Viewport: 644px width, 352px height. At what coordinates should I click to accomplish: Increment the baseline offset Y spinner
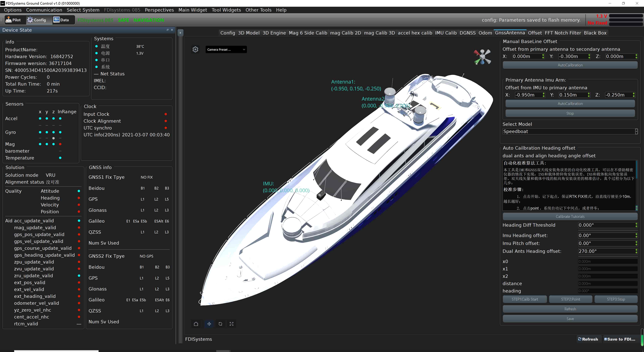tap(589, 55)
